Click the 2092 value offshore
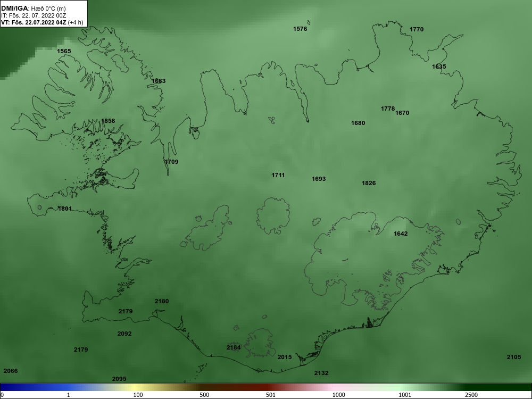532x399 pixels. 124,334
